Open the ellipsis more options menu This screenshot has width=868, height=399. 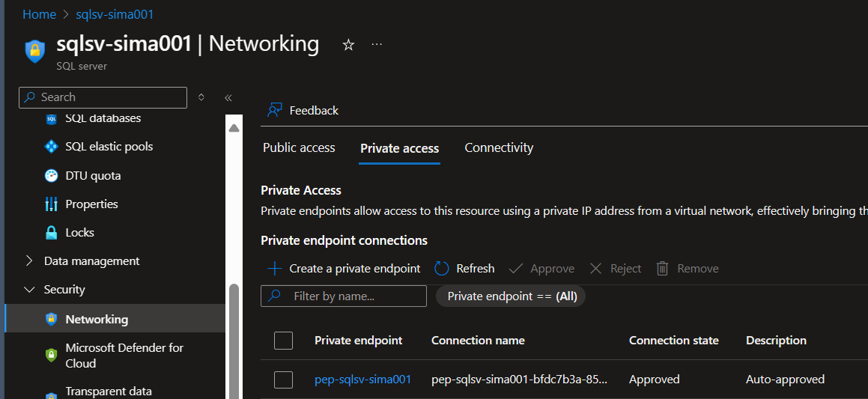click(377, 44)
